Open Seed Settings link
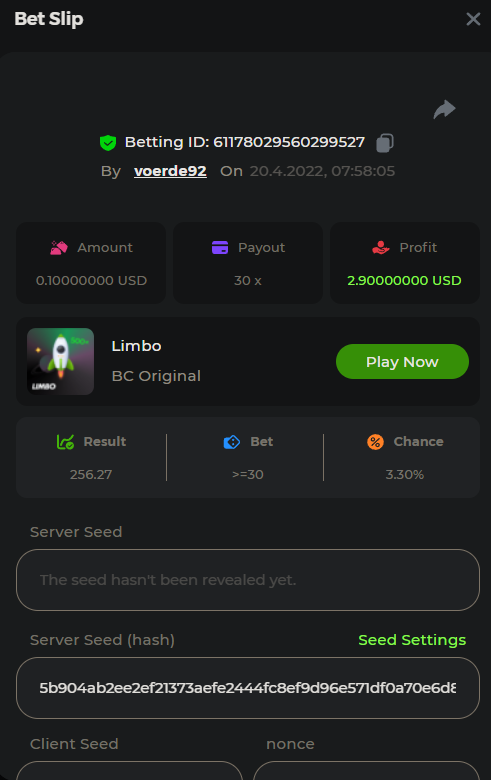The width and height of the screenshot is (491, 780). [412, 640]
